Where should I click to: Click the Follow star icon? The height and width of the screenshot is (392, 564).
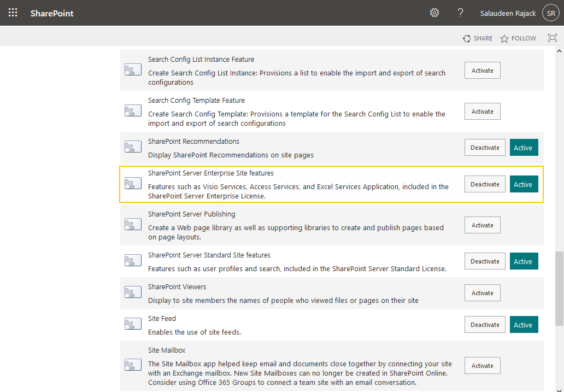(x=504, y=38)
